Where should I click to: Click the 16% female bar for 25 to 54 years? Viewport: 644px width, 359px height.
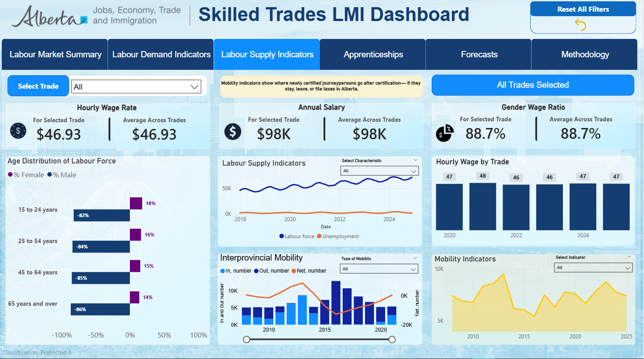click(135, 235)
